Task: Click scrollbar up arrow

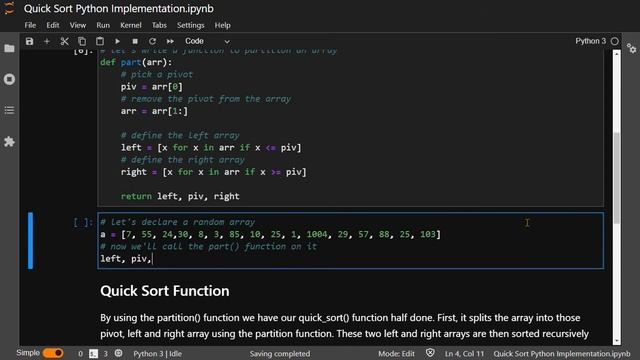Action: [x=617, y=53]
